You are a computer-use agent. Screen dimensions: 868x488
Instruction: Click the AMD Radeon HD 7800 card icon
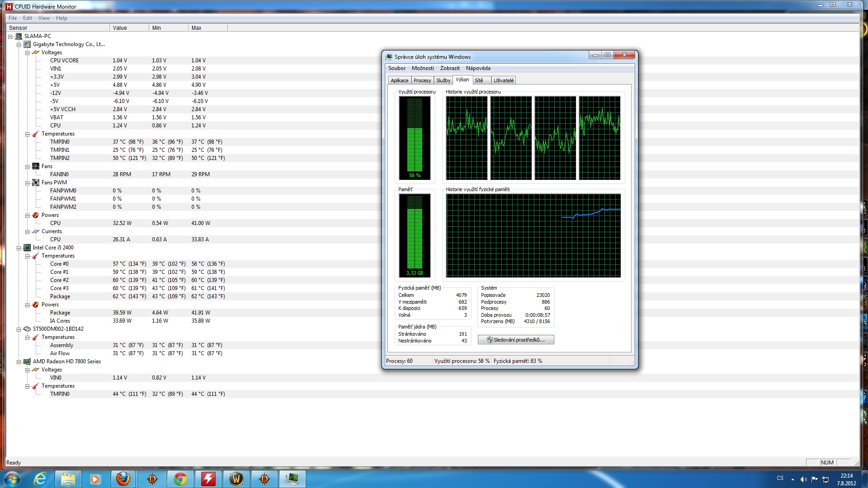27,361
